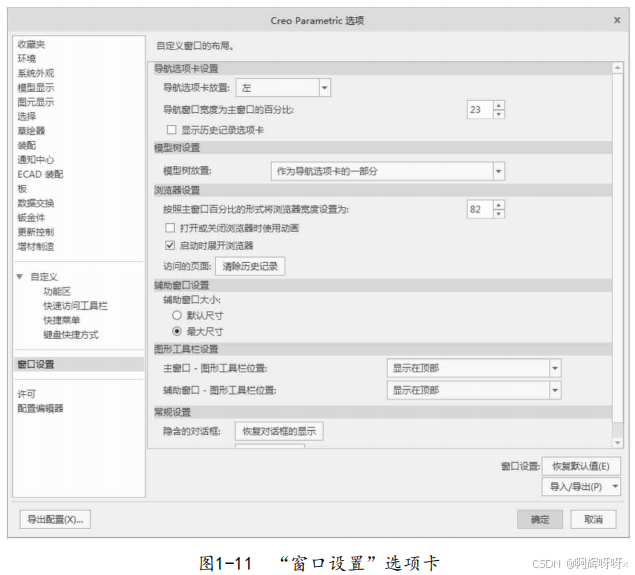
Task: Increase navigation window width percentage
Action: [499, 105]
